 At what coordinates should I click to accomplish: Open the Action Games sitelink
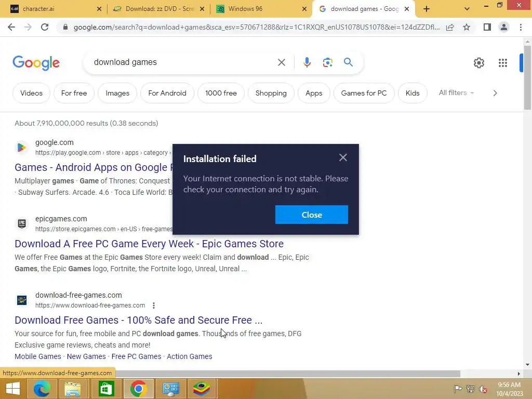(189, 356)
